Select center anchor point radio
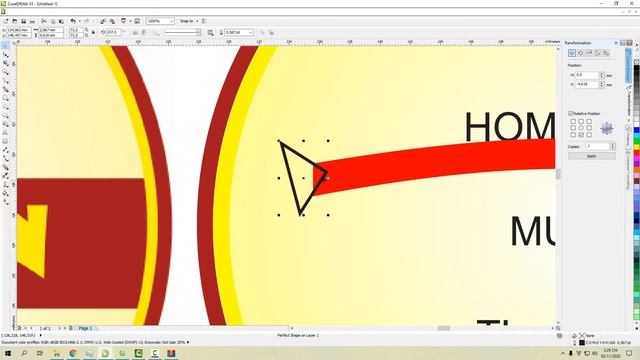The image size is (640, 360). [581, 128]
